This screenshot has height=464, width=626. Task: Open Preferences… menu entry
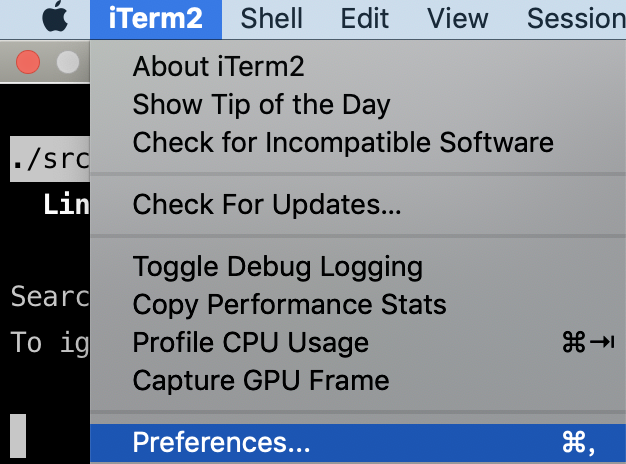[x=358, y=442]
